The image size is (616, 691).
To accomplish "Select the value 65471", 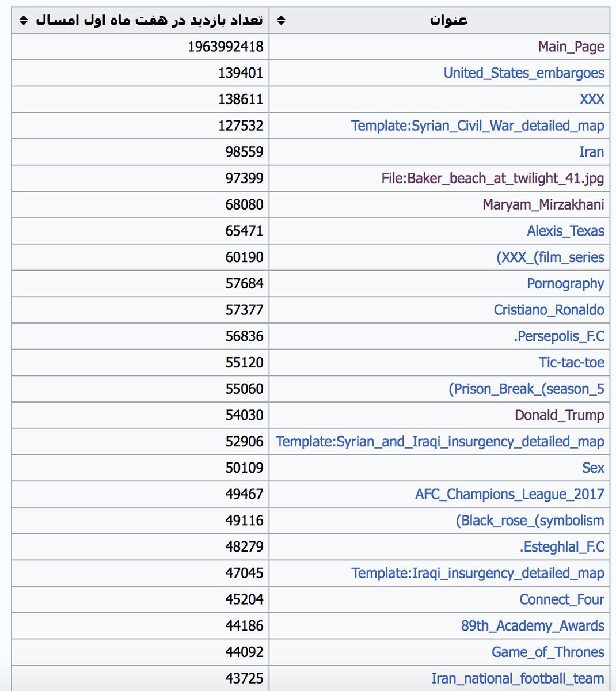I will [245, 231].
